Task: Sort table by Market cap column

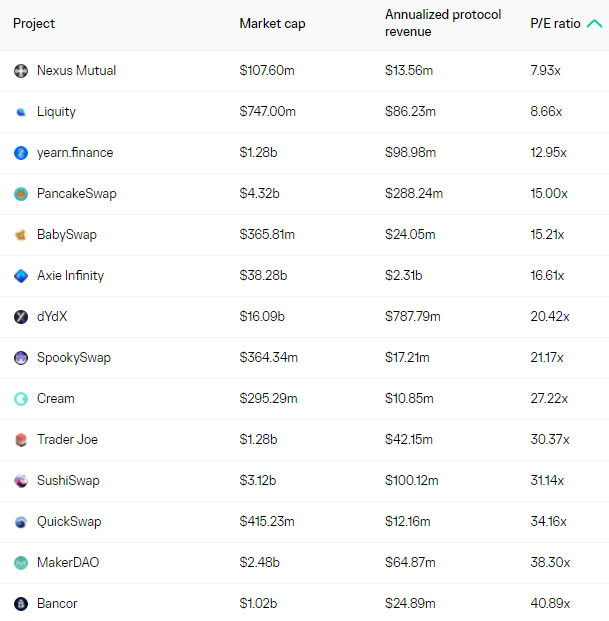Action: tap(272, 23)
